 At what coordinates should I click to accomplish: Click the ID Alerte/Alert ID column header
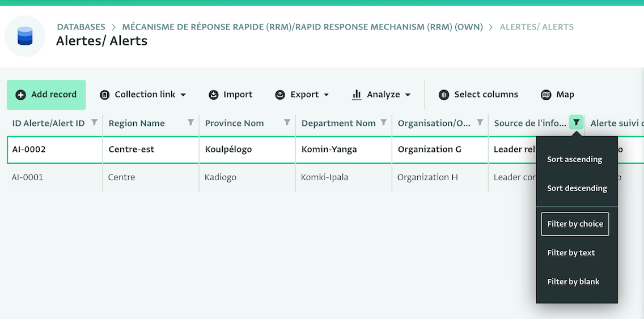(x=48, y=123)
